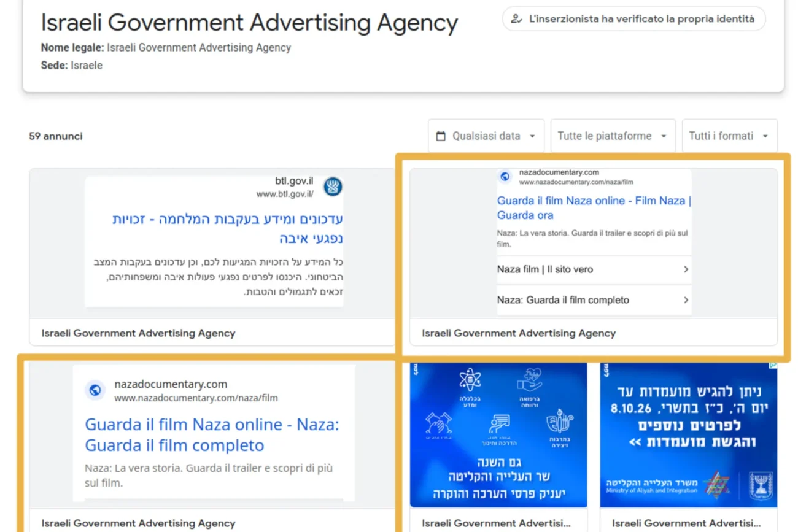The width and height of the screenshot is (798, 532).
Task: Open the blue ad thumbnail with science icons
Action: pyautogui.click(x=498, y=434)
